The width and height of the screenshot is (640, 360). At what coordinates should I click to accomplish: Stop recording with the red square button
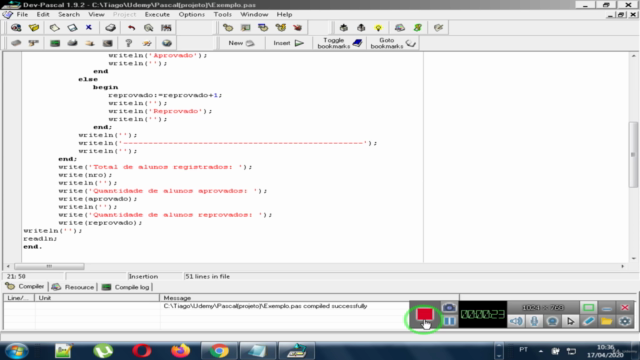(x=424, y=314)
